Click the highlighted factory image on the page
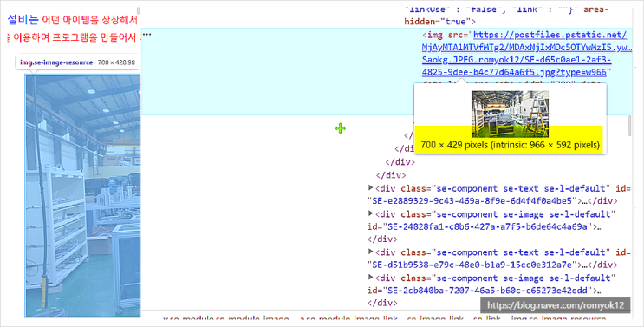The height and width of the screenshot is (327, 644). click(x=83, y=195)
